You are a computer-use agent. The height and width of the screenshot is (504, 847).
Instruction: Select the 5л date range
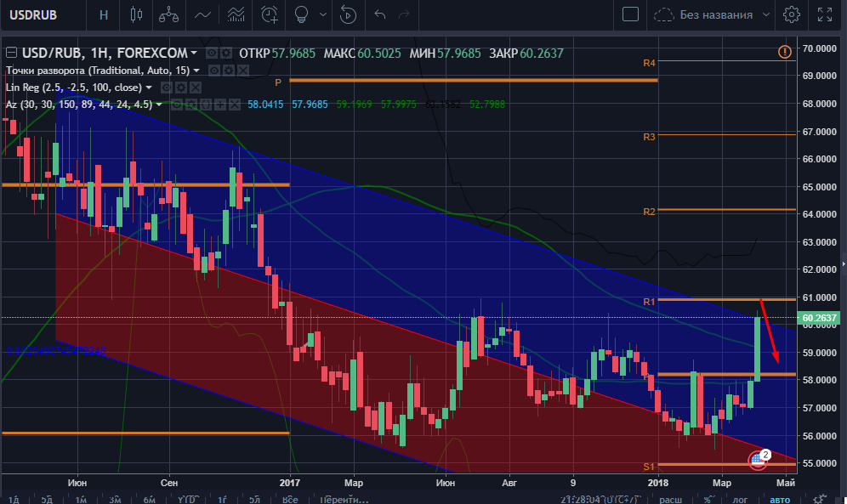254,500
